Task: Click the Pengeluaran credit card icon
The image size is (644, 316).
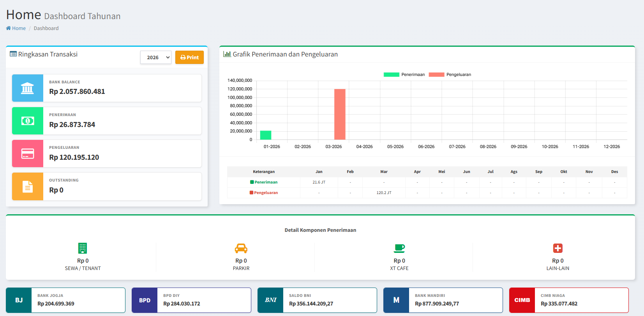Action: click(x=27, y=154)
